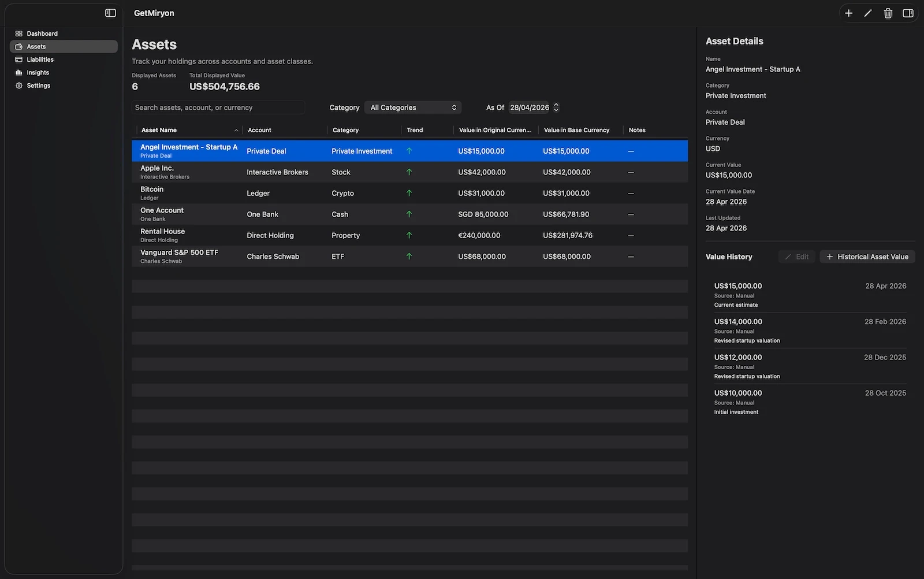This screenshot has height=579, width=924.
Task: Select the Apple Inc. asset row
Action: pyautogui.click(x=409, y=172)
